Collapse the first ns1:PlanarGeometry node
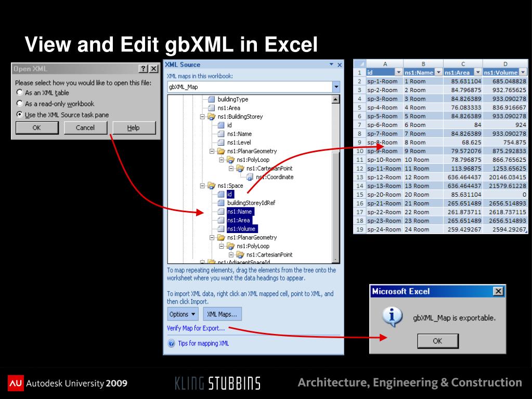 coord(212,151)
